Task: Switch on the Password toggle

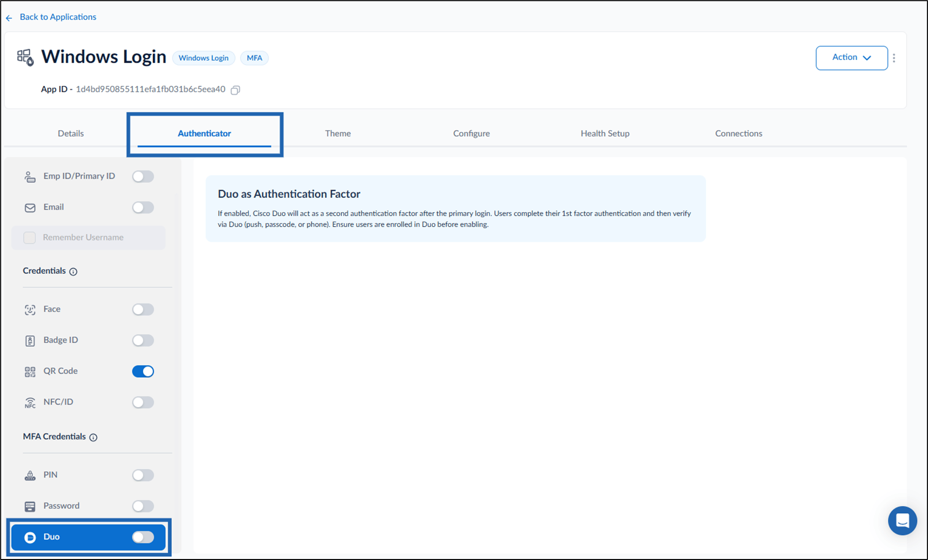Action: coord(143,506)
